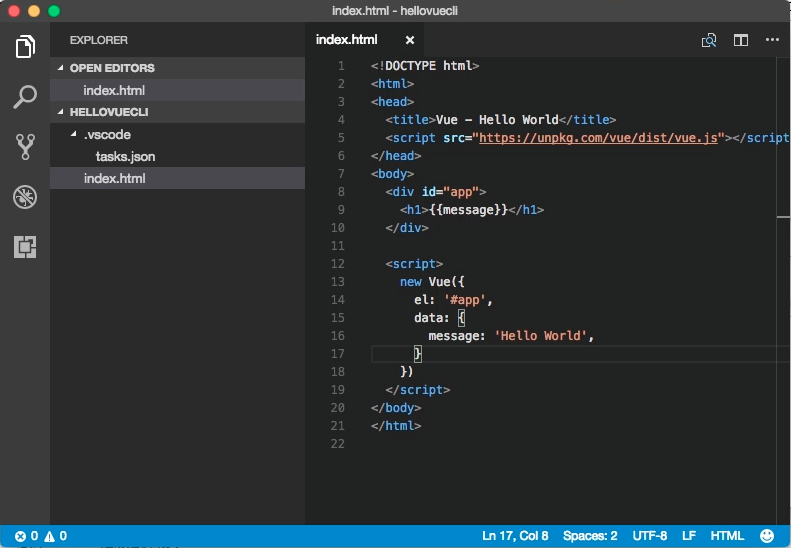Open the Search view in activity bar
Viewport: 791px width, 548px height.
(x=25, y=96)
